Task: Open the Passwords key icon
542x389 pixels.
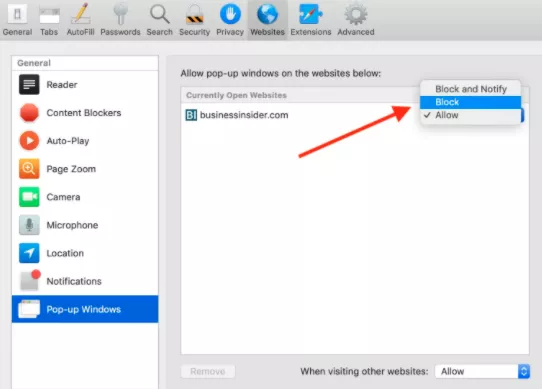Action: [120, 14]
